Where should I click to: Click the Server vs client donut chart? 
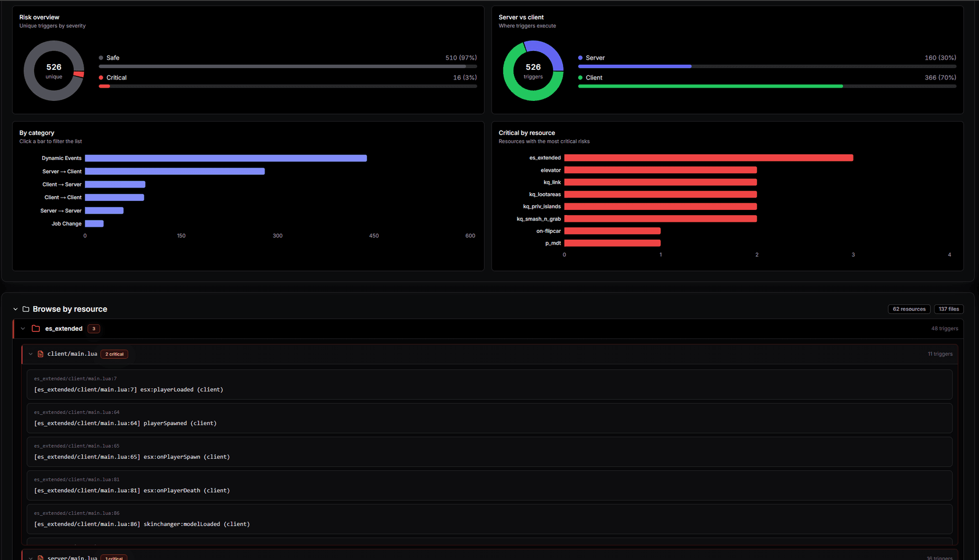[533, 71]
